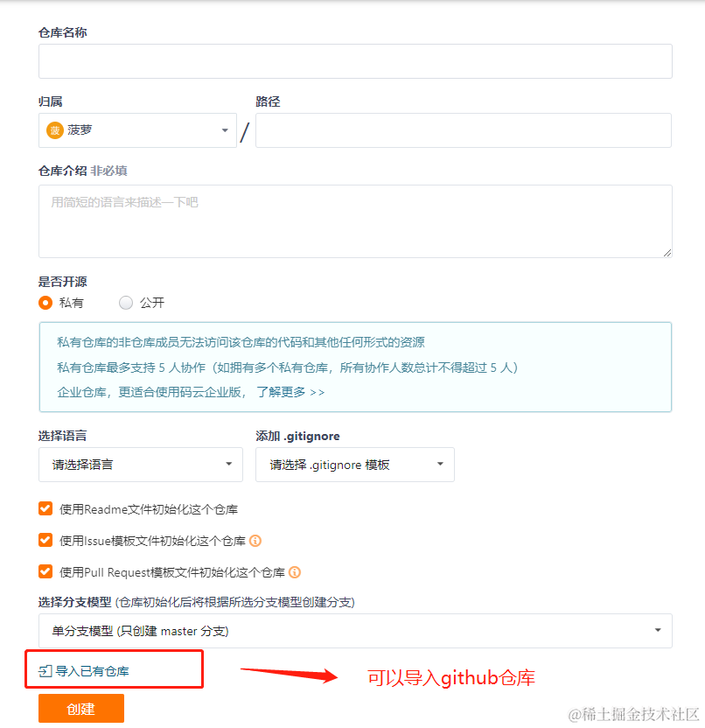Open the .gitignore template dropdown
This screenshot has width=705, height=728.
point(355,465)
